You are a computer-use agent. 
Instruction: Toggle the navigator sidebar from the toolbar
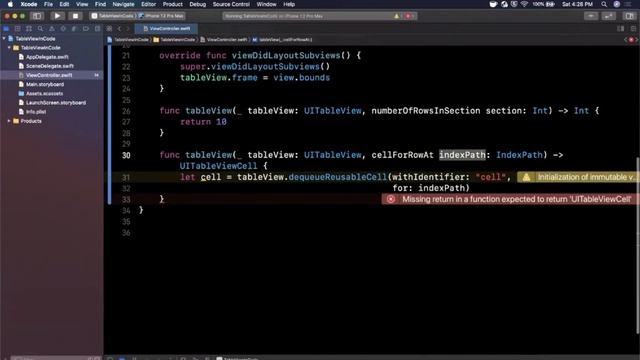(37, 16)
